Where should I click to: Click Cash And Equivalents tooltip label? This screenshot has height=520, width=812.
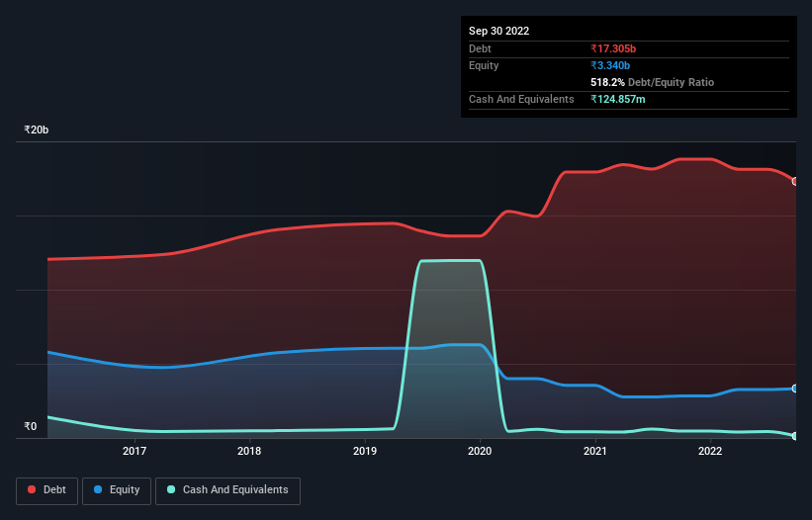[x=521, y=99]
